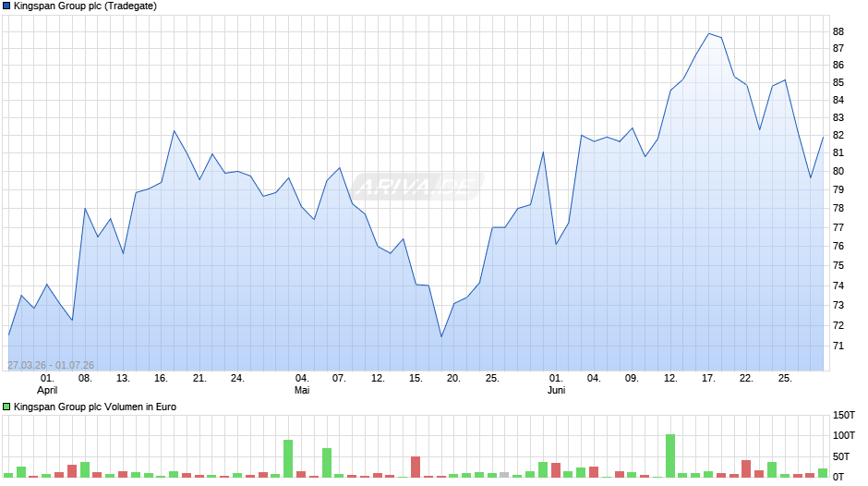Click the 71 price axis label

coord(838,346)
